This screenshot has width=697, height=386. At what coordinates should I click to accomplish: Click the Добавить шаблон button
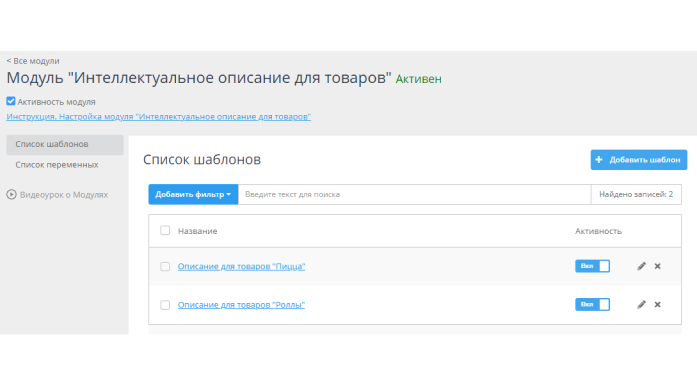pos(638,160)
